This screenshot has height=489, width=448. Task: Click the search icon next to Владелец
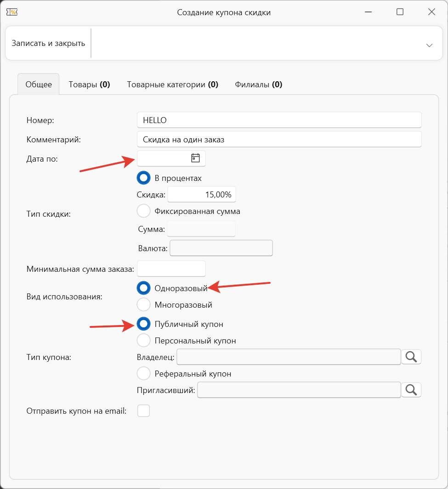[411, 357]
